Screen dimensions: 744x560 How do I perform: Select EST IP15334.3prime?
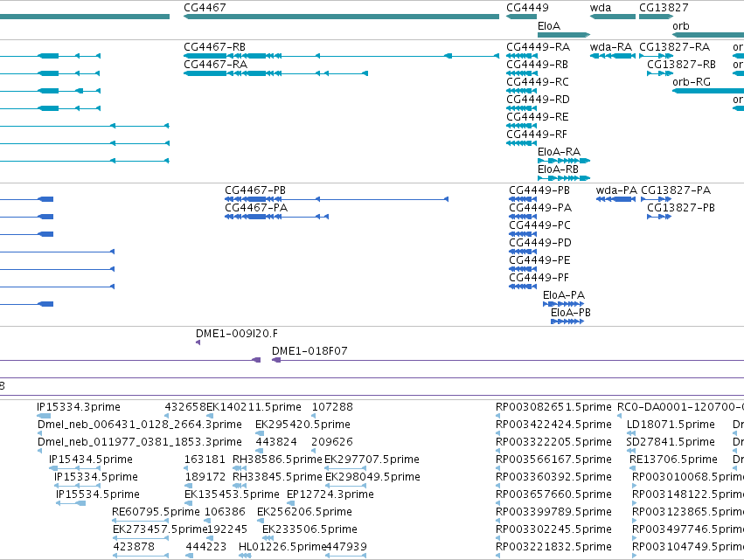[x=44, y=416]
